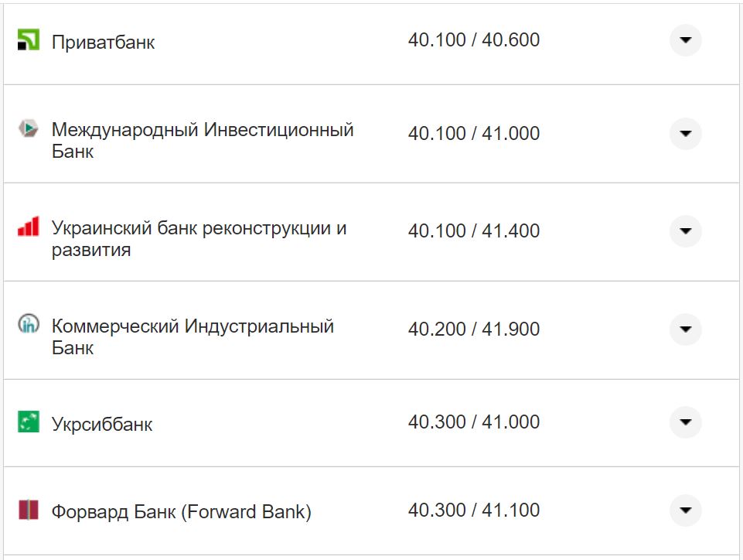This screenshot has width=743, height=560.
Task: Click the dark red Форвард Банк logo icon
Action: click(29, 510)
